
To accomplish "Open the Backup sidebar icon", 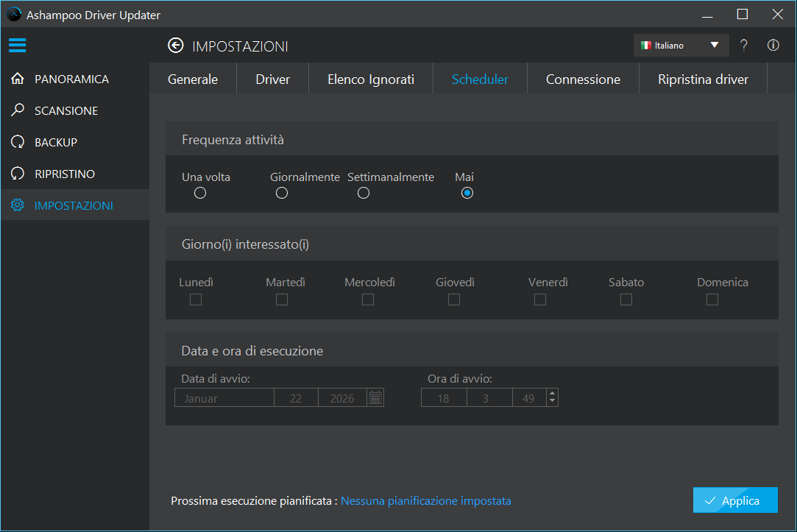I will tap(18, 142).
